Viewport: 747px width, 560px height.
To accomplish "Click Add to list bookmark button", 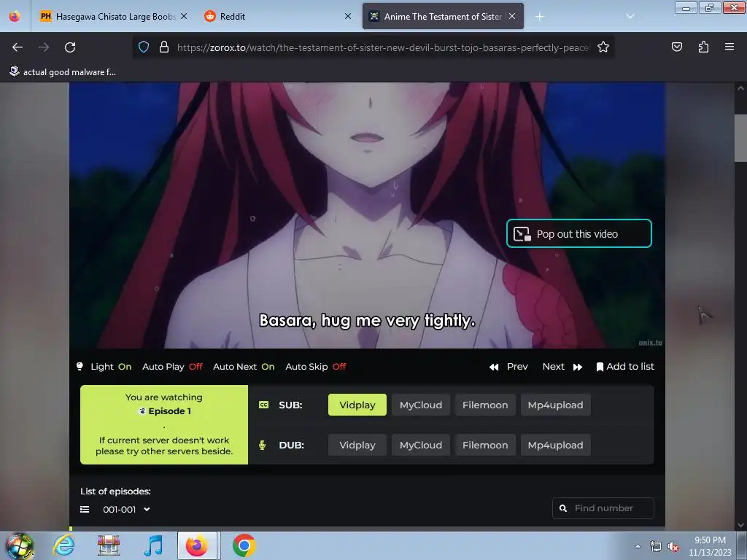I will click(x=625, y=367).
